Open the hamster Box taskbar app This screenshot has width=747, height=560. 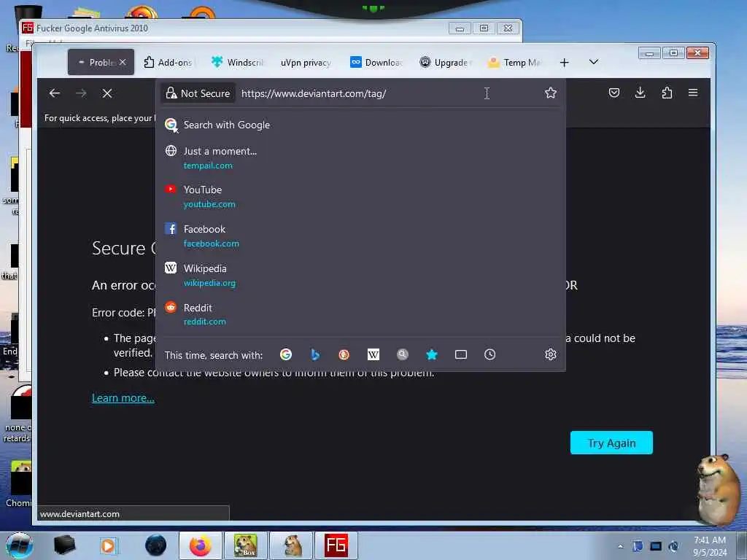pos(246,545)
